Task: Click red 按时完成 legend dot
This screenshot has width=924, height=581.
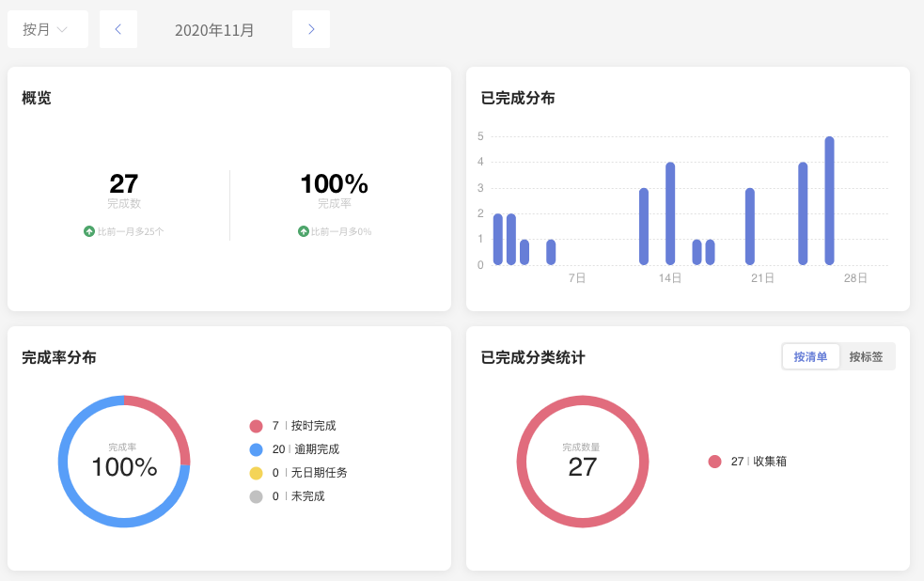Action: [x=256, y=426]
